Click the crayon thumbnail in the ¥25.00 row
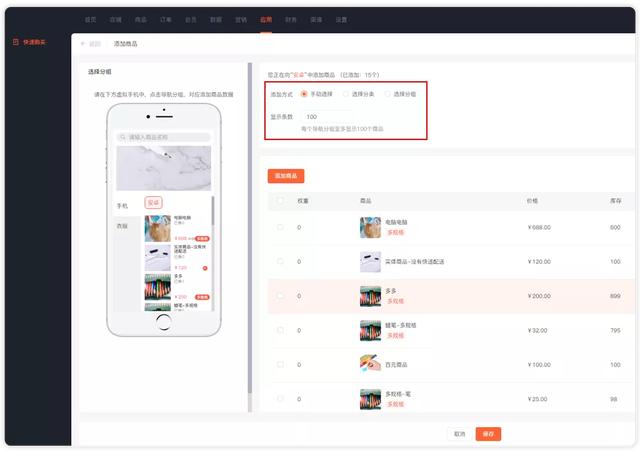This screenshot has width=640, height=454. pyautogui.click(x=370, y=399)
